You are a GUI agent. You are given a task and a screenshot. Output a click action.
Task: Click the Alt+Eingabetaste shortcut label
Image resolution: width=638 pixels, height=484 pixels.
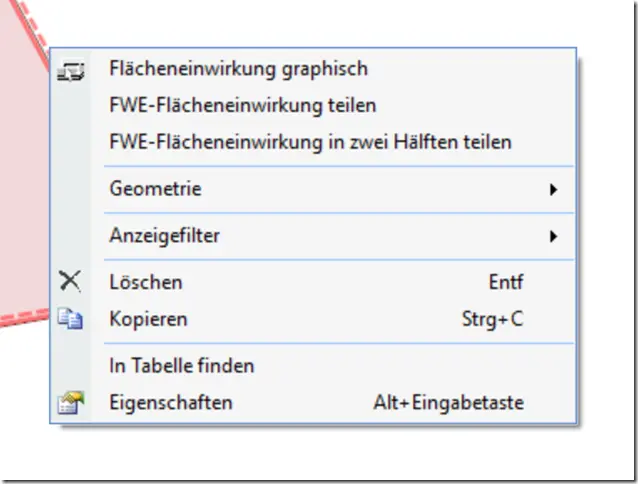(449, 403)
